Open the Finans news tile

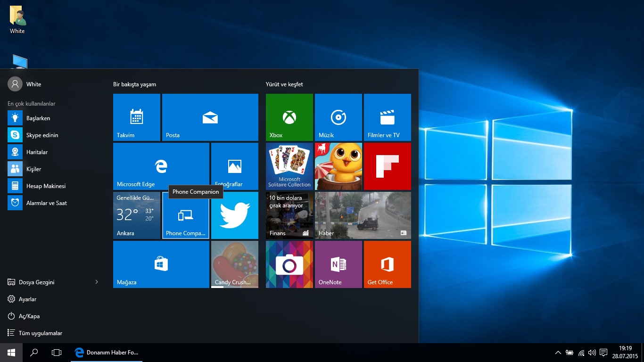click(289, 215)
